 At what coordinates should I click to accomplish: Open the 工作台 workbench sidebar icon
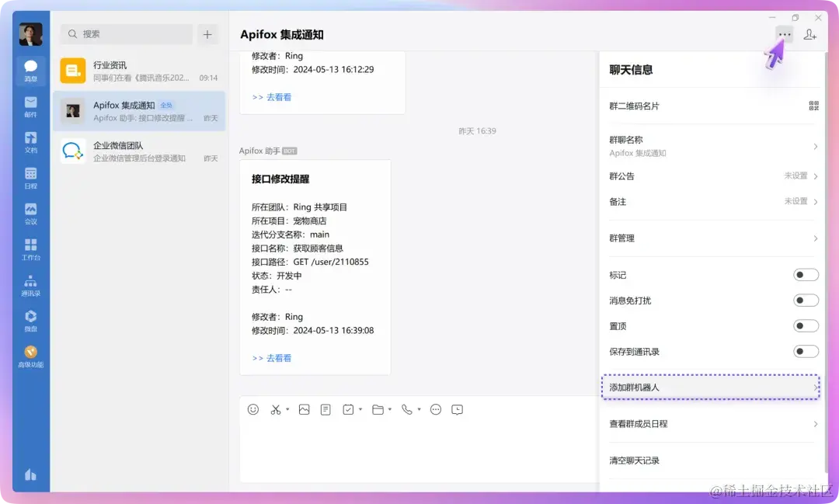pyautogui.click(x=30, y=249)
